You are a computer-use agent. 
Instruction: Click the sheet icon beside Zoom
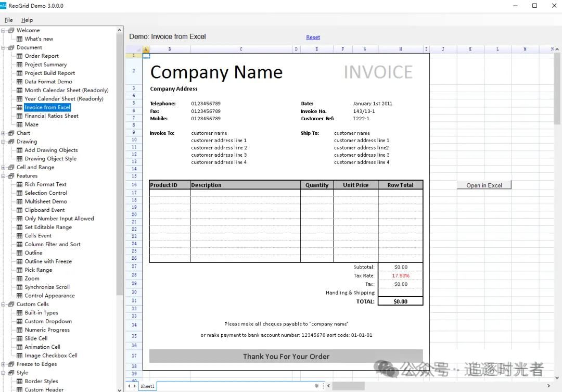click(x=20, y=279)
